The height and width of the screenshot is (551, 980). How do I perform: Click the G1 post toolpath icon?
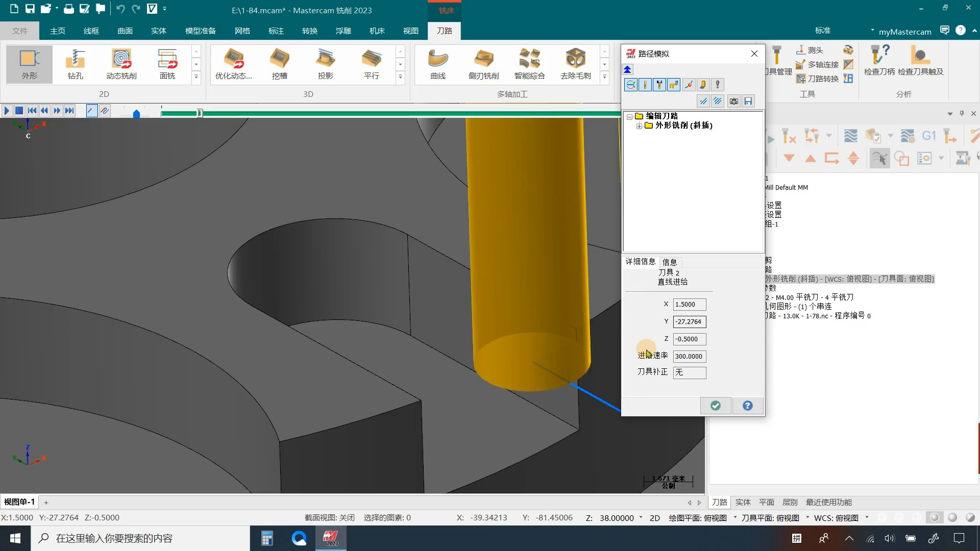(x=929, y=136)
